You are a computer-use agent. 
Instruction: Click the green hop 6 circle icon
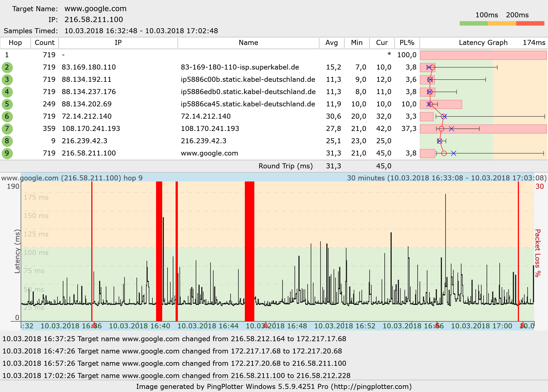7,116
